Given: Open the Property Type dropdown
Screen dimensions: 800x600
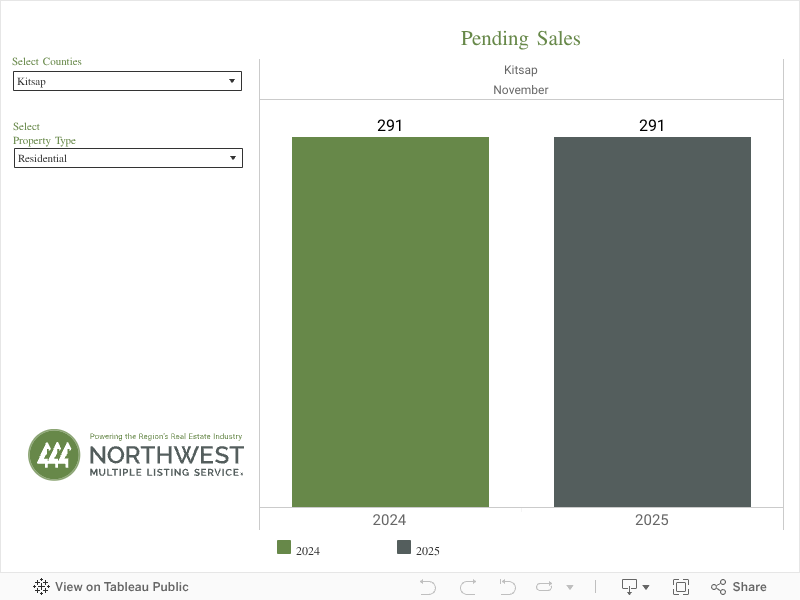Looking at the screenshot, I should (128, 158).
